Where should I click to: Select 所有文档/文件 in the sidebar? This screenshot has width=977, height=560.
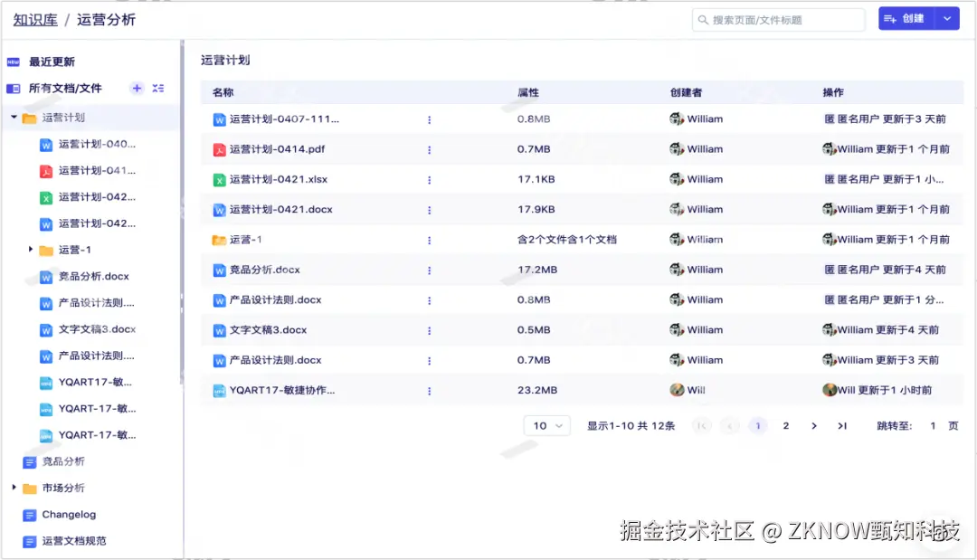pyautogui.click(x=65, y=89)
